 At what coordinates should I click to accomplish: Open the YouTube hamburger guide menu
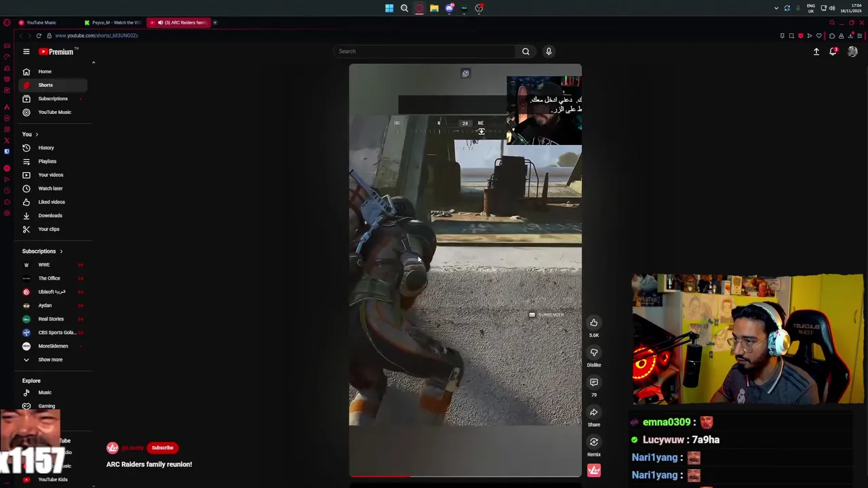click(26, 52)
